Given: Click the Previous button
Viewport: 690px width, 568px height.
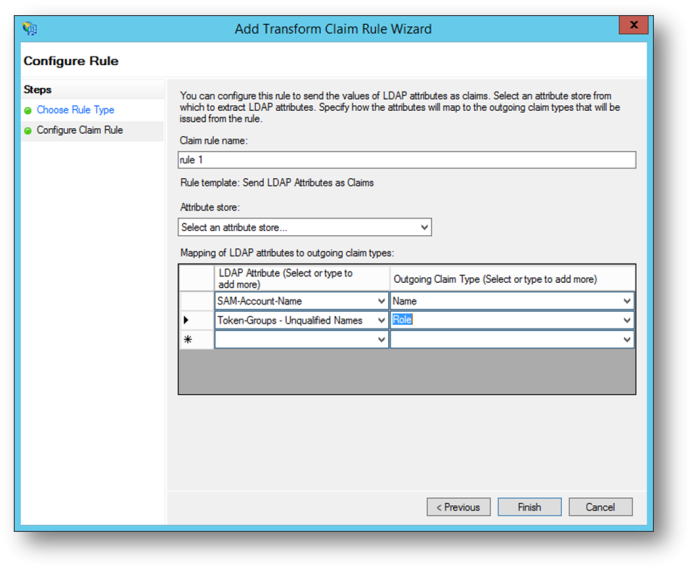Looking at the screenshot, I should click(459, 507).
